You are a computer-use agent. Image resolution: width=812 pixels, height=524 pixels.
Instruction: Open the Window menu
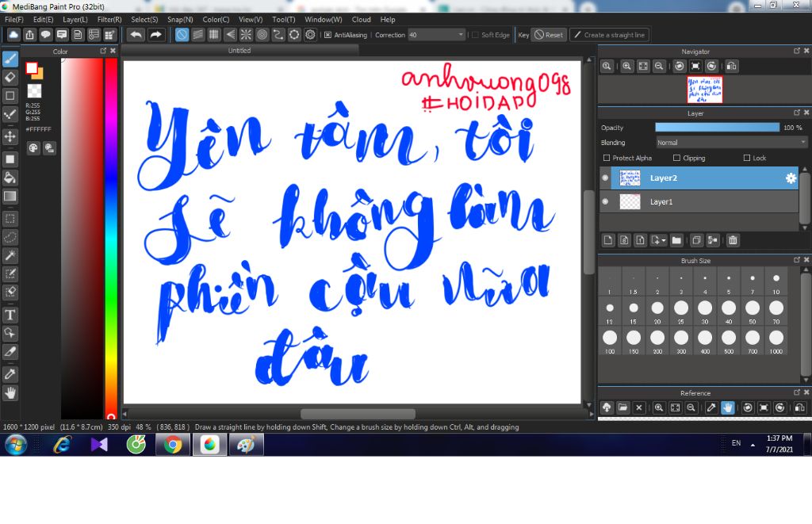[324, 19]
